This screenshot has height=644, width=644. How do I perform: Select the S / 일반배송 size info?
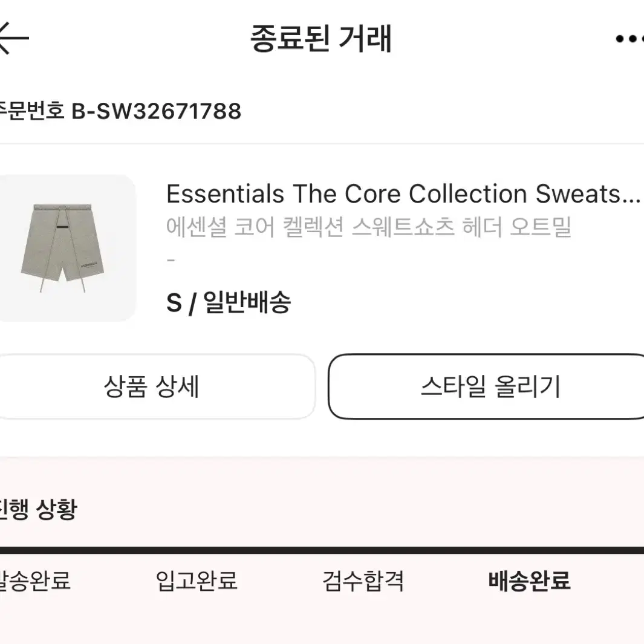click(229, 303)
